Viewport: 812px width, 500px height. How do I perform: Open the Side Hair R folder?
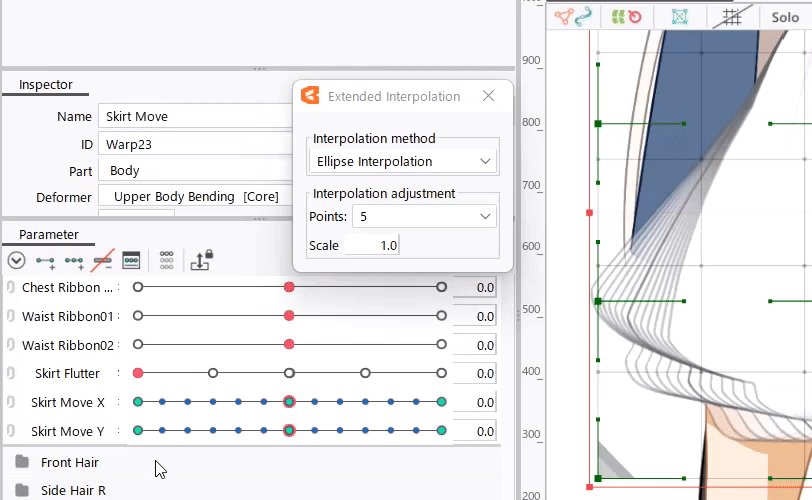coord(22,490)
